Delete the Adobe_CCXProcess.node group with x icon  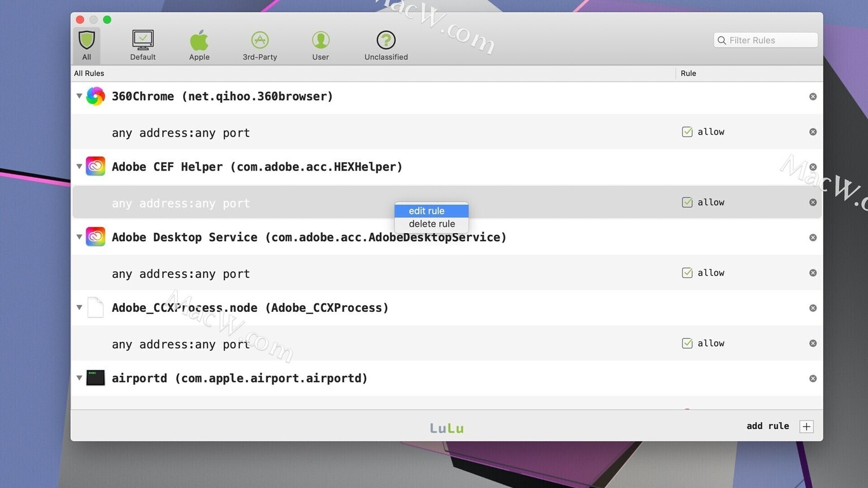(x=813, y=308)
